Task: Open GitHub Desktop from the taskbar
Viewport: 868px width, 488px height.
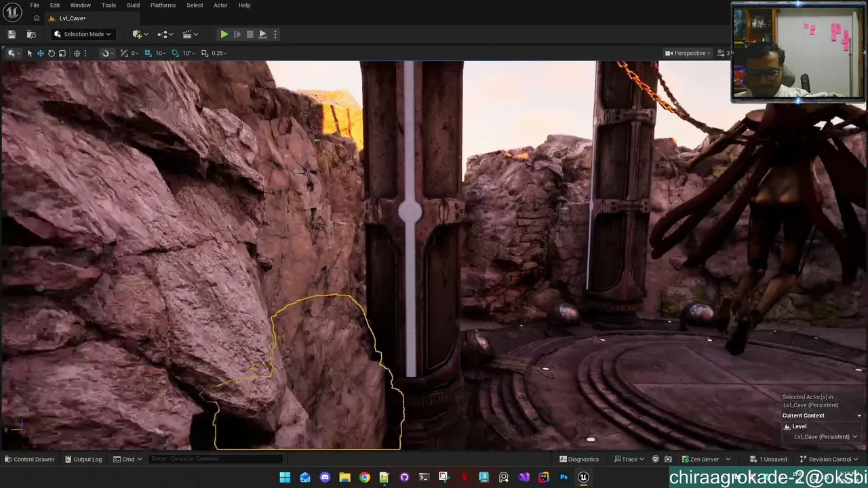Action: pyautogui.click(x=404, y=477)
